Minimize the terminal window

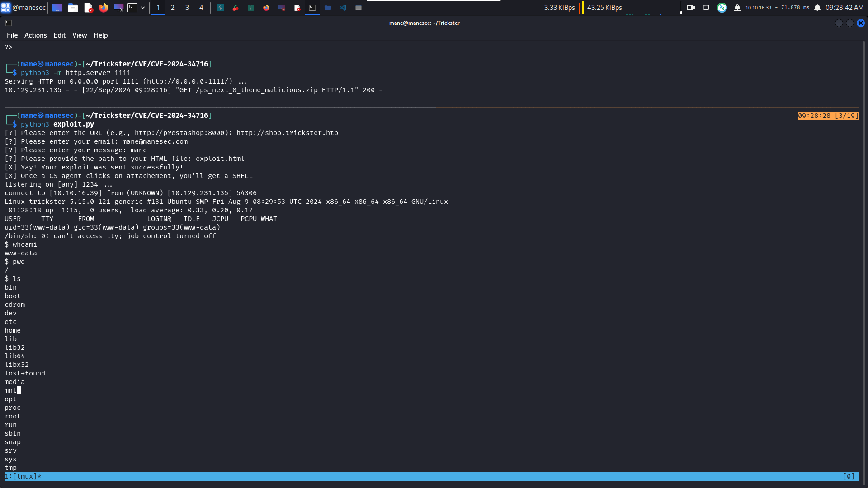coord(839,23)
